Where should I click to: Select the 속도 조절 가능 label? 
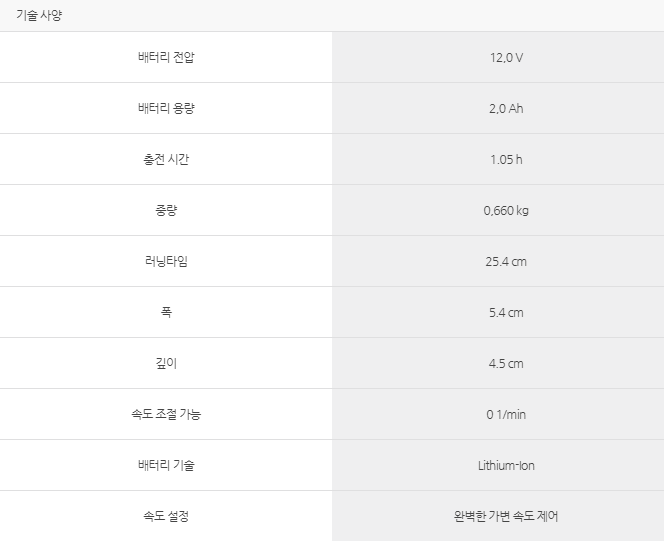click(166, 414)
